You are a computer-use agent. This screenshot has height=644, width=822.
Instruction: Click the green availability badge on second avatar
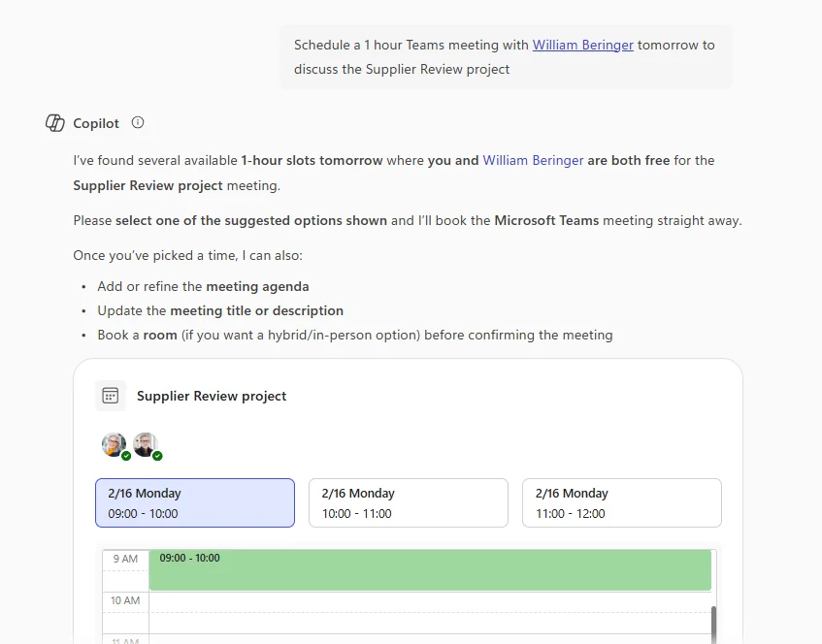point(157,456)
